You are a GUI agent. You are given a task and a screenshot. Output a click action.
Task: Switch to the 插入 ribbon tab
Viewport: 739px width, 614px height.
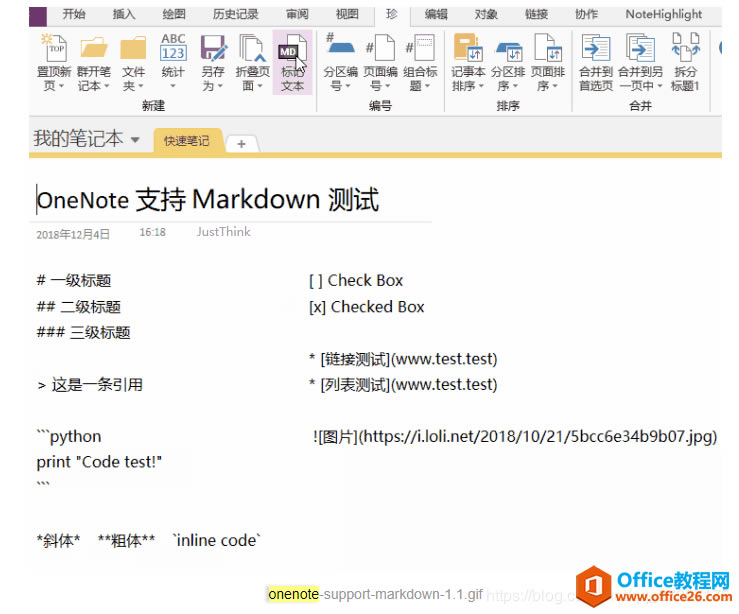(124, 14)
